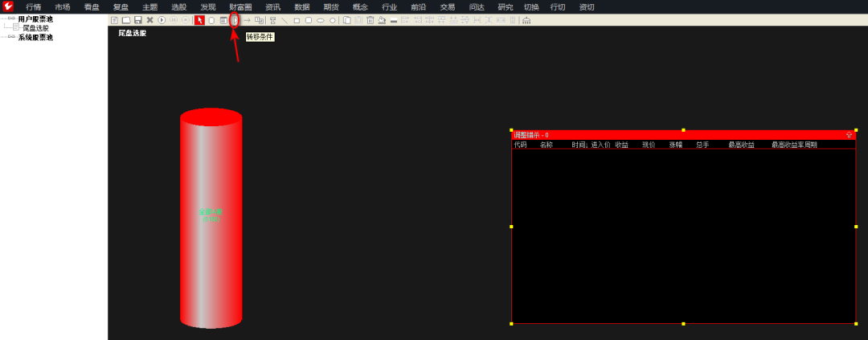
Task: Open the 复盘 menu
Action: (121, 7)
